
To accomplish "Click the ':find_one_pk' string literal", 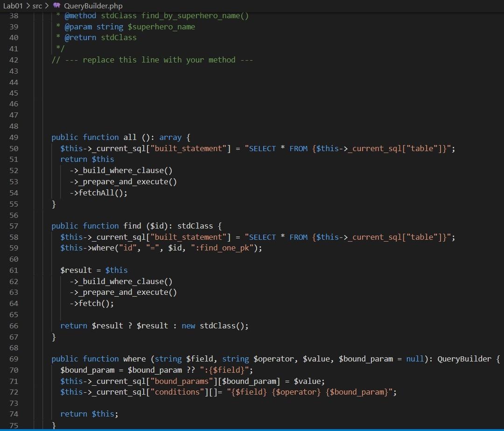I will click(x=222, y=248).
